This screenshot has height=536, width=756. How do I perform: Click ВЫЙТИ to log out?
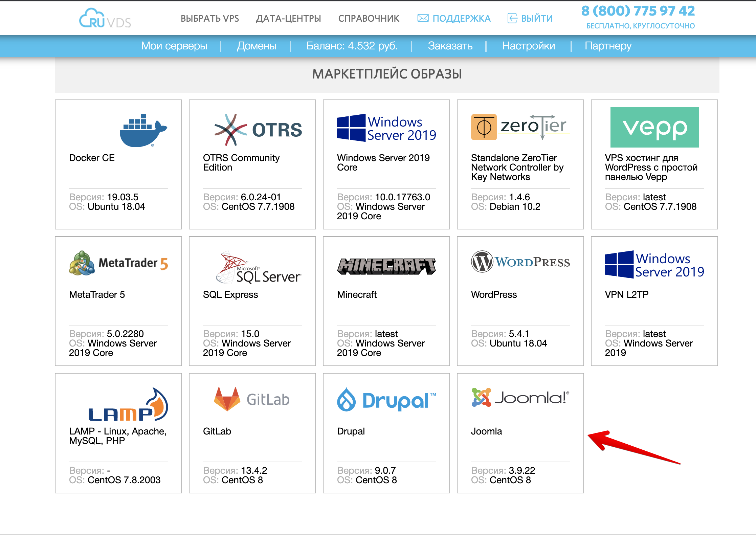[529, 18]
